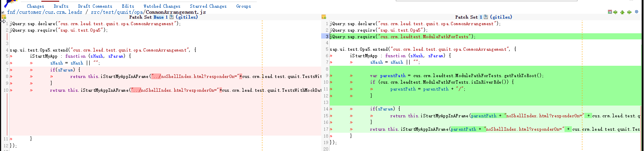Click right pane 'iStartMyApp : function' line
644x151 pixels.
pyautogui.click(x=401, y=56)
